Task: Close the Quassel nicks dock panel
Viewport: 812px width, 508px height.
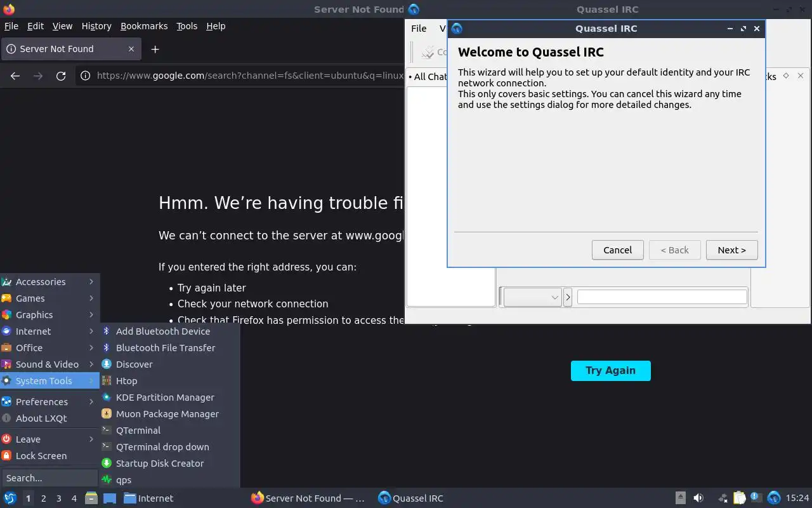Action: tap(800, 76)
